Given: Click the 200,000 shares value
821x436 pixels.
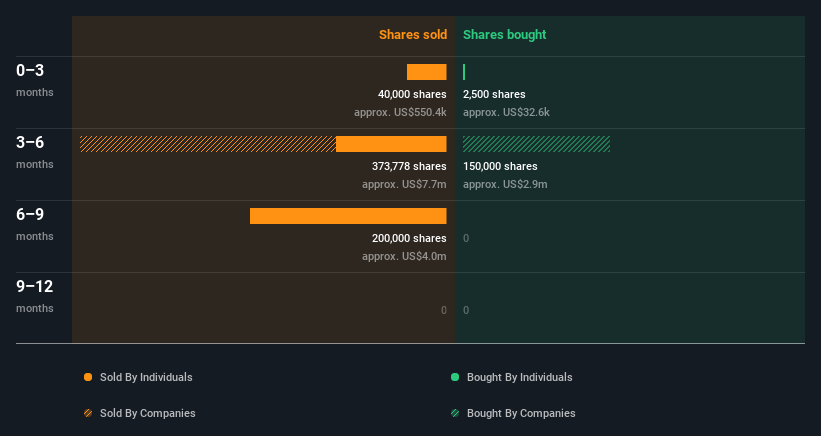Looking at the screenshot, I should (x=409, y=238).
